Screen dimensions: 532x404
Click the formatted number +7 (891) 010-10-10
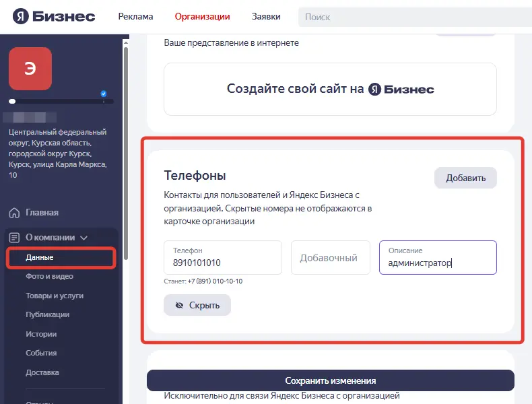215,281
